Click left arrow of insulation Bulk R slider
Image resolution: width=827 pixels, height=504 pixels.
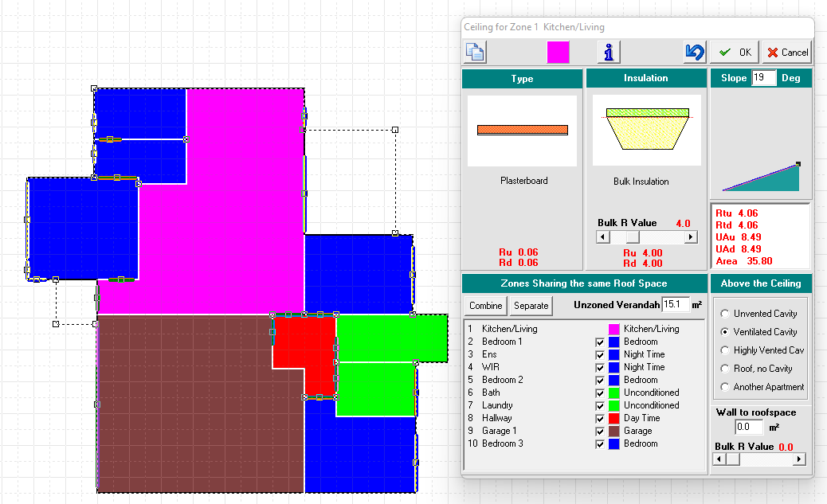603,237
